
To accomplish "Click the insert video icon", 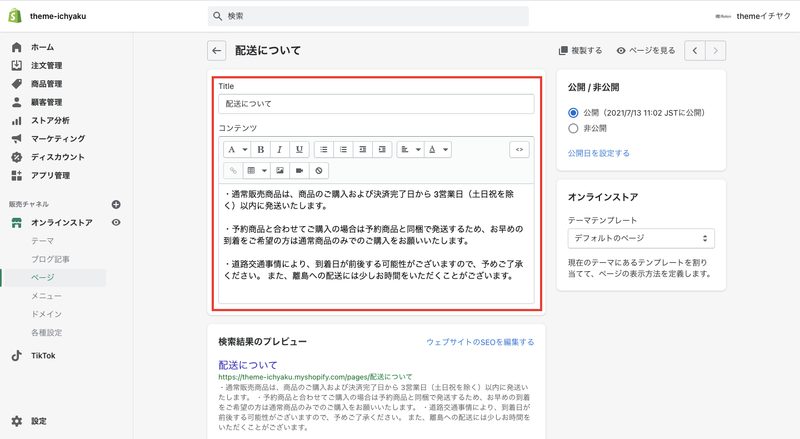I will point(299,170).
